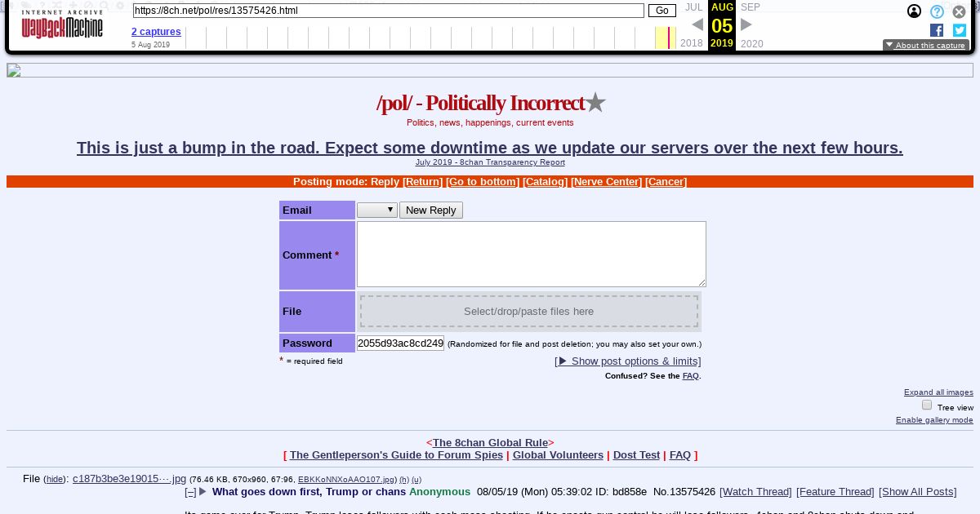
Task: Close the Wayback toolbar with X icon
Action: [x=960, y=11]
